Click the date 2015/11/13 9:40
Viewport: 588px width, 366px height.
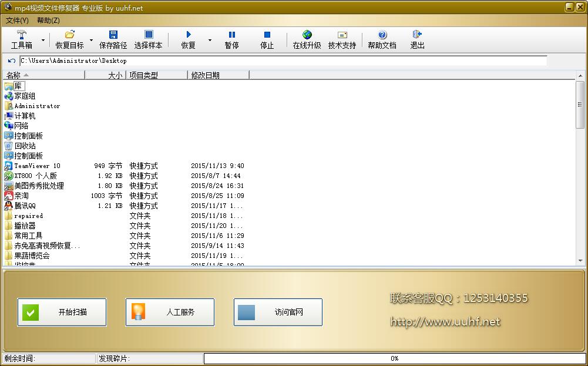click(x=217, y=166)
